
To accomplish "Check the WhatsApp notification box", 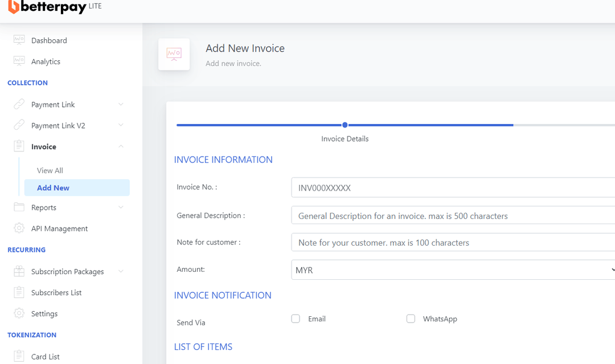I will click(411, 318).
